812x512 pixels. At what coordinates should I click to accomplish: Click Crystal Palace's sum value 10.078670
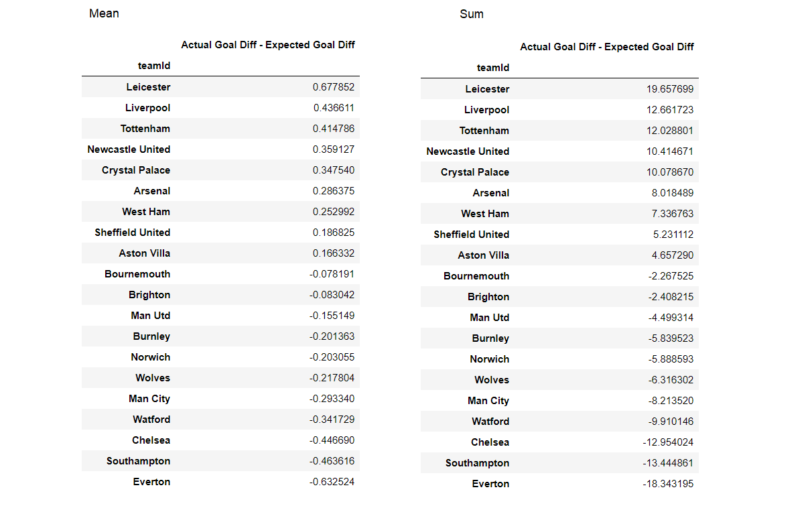(670, 172)
